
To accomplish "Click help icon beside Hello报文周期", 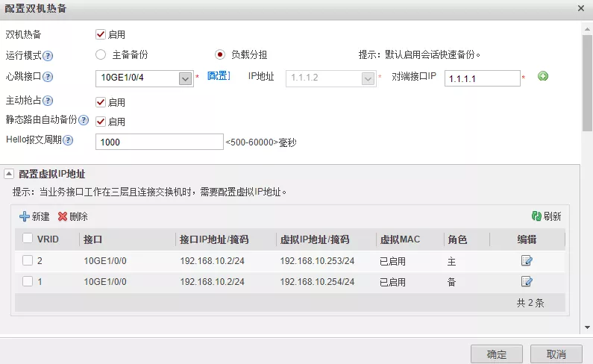I will pyautogui.click(x=68, y=140).
